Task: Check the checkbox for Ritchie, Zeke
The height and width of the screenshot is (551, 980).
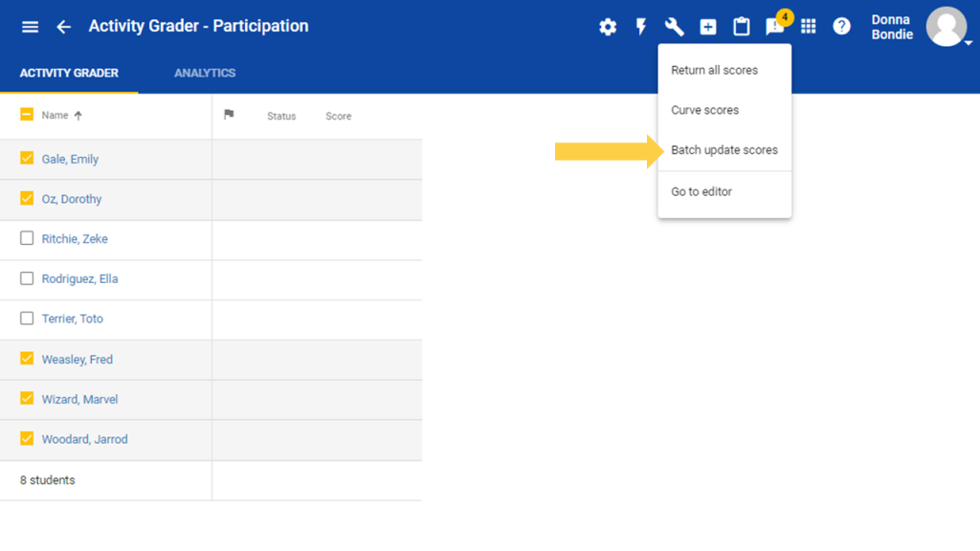Action: coord(27,239)
